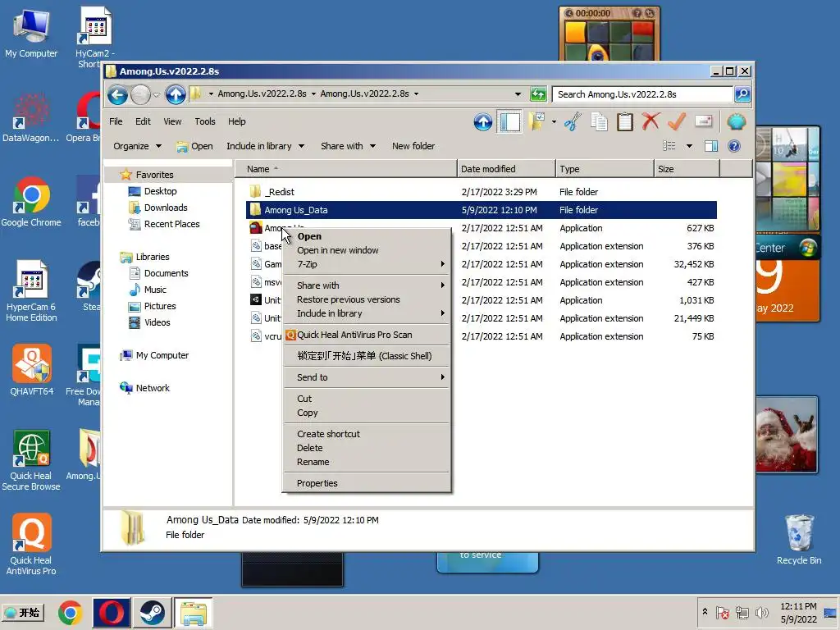Image resolution: width=840 pixels, height=630 pixels.
Task: Refresh the folder with the green arrows icon
Action: tap(538, 94)
